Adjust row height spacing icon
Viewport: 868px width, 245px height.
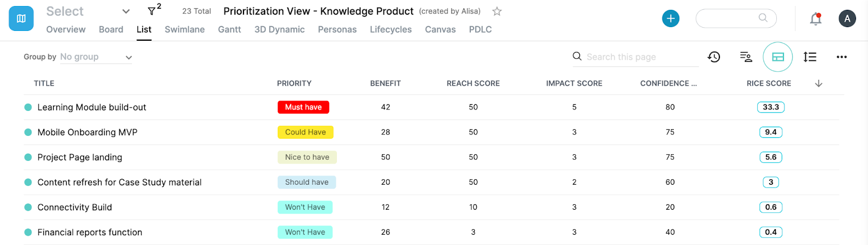click(x=810, y=57)
